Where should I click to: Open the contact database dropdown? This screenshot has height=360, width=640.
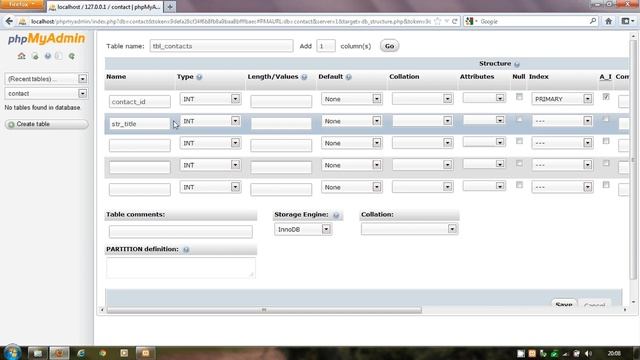click(46, 93)
